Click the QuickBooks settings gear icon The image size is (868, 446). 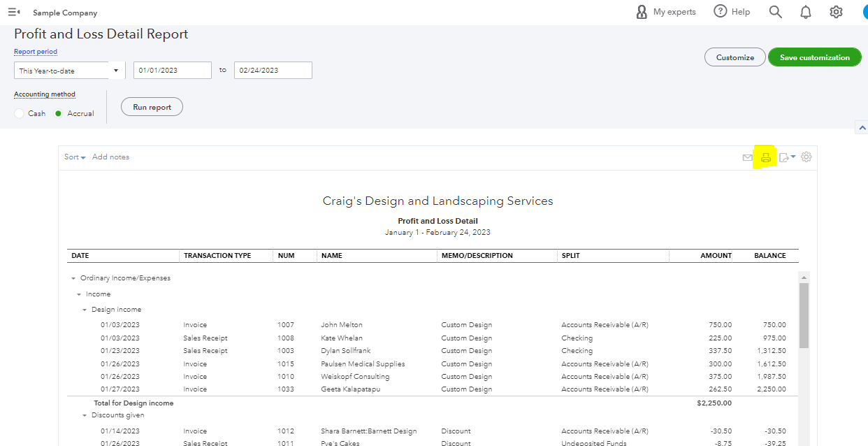point(836,11)
